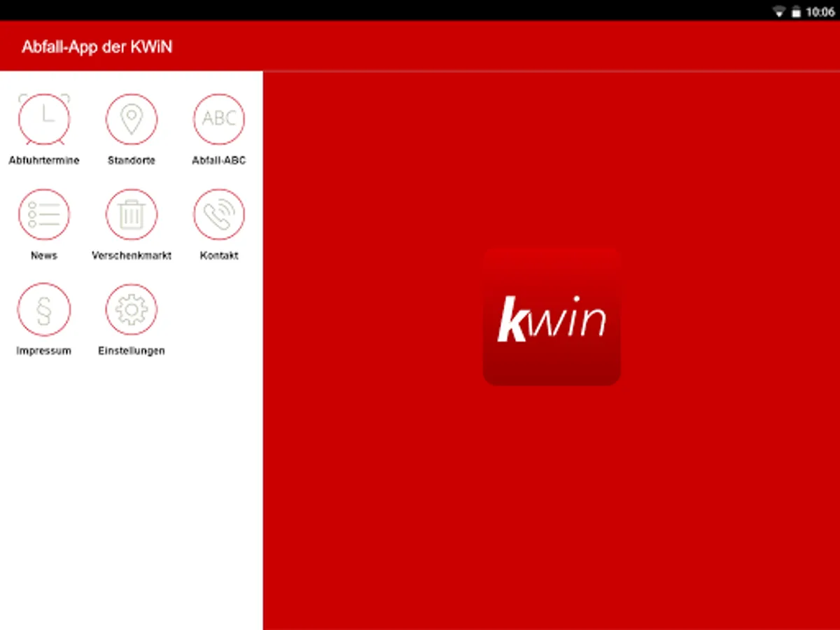840x630 pixels.
Task: Click the Verschenkmarkt label
Action: tap(132, 255)
